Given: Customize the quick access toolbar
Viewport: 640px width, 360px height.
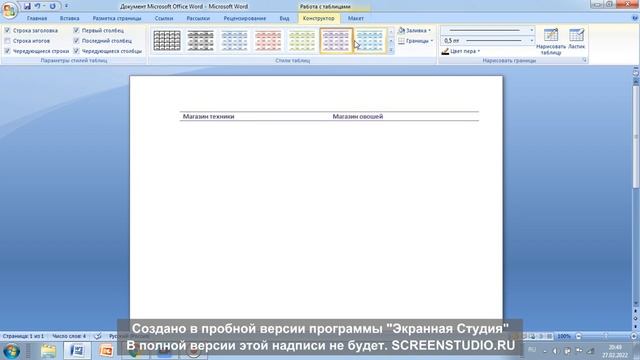Looking at the screenshot, I should pos(66,6).
